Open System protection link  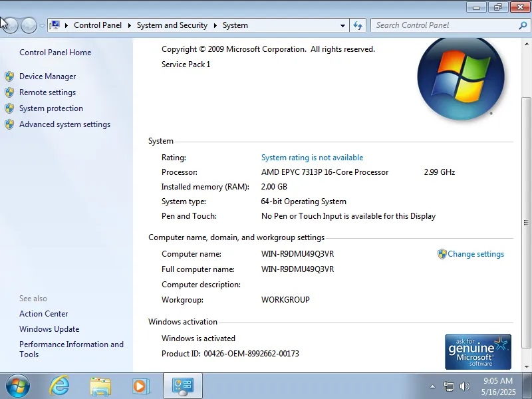[x=51, y=108]
